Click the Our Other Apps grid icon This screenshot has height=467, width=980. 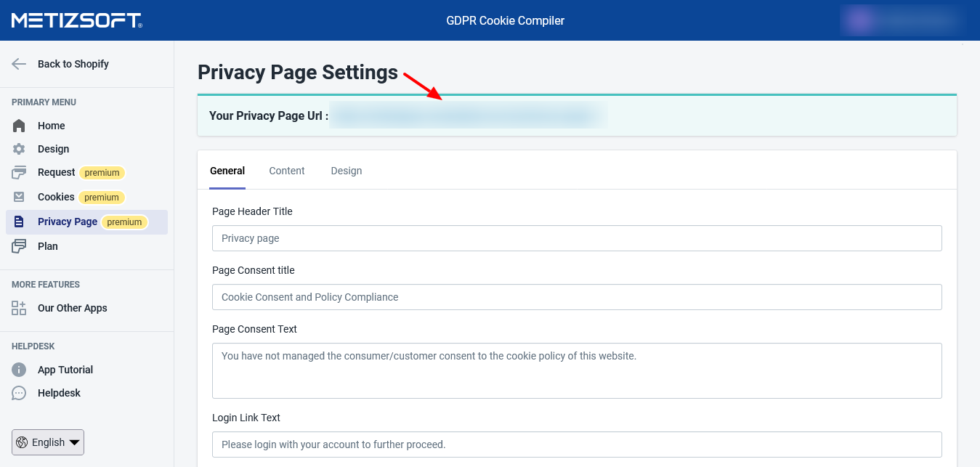click(x=19, y=308)
